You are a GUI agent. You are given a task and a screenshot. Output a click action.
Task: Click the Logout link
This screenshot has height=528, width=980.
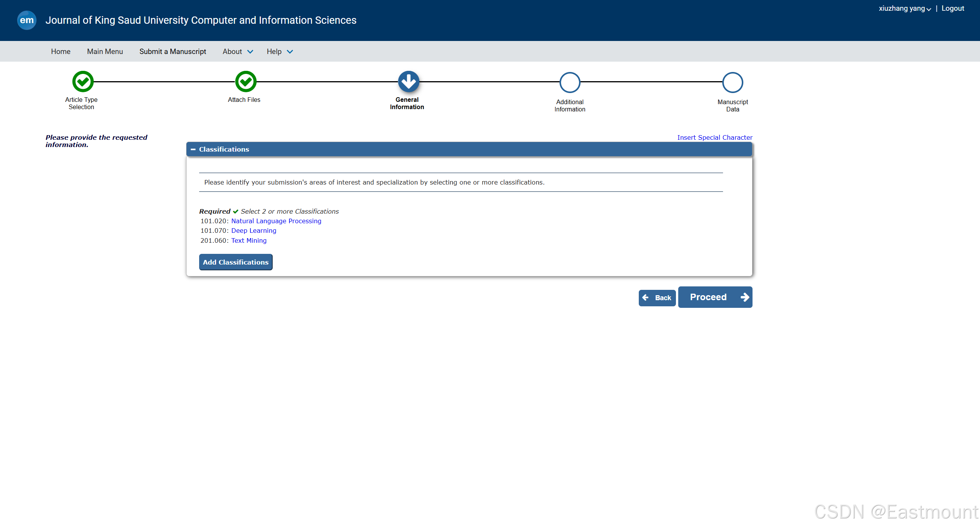[952, 8]
